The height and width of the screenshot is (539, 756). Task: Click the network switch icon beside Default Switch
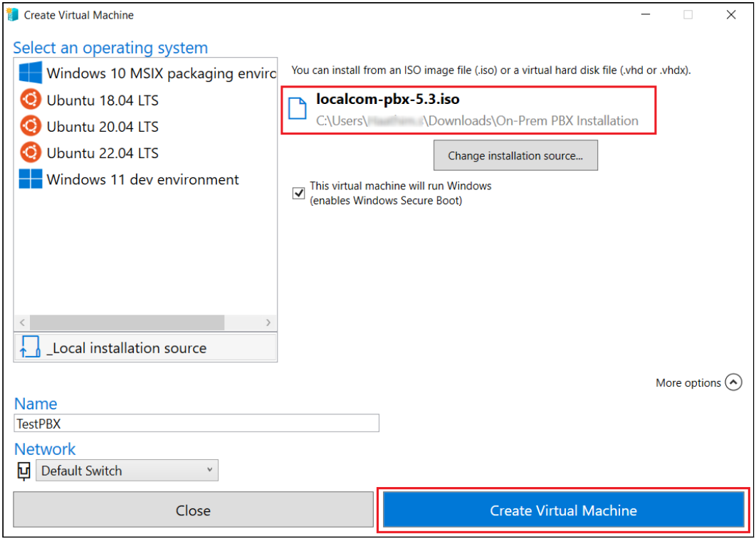pos(23,471)
